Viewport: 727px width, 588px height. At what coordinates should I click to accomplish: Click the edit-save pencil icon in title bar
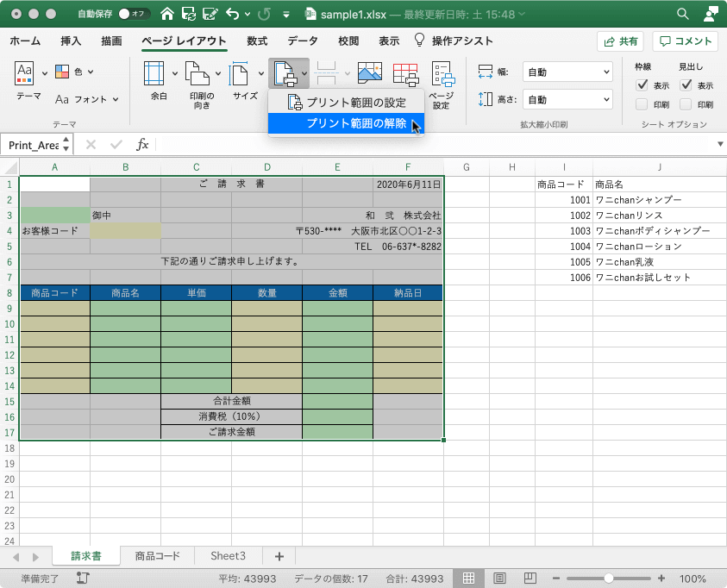(210, 15)
